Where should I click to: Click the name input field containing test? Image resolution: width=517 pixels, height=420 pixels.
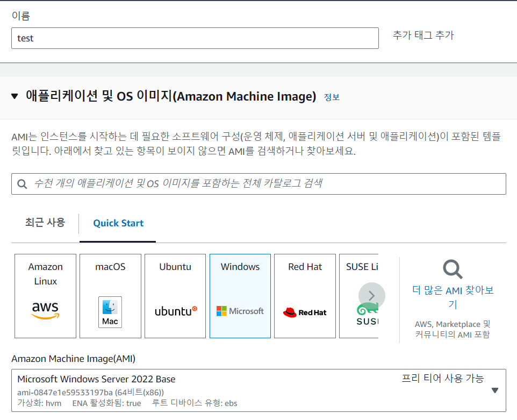195,38
